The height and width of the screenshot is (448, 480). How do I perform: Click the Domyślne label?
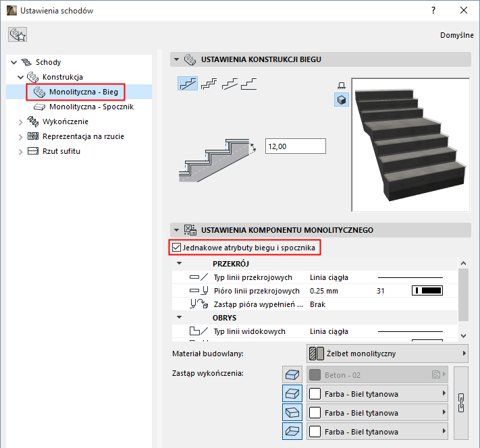click(457, 35)
